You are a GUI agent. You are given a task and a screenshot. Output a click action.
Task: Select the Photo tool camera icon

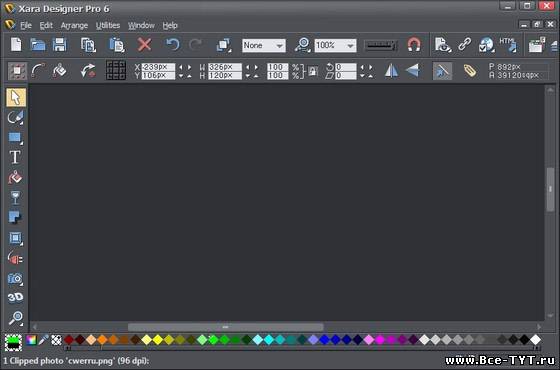15,279
